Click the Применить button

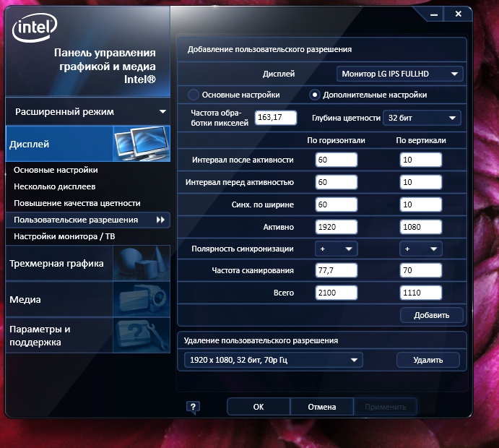coord(386,407)
